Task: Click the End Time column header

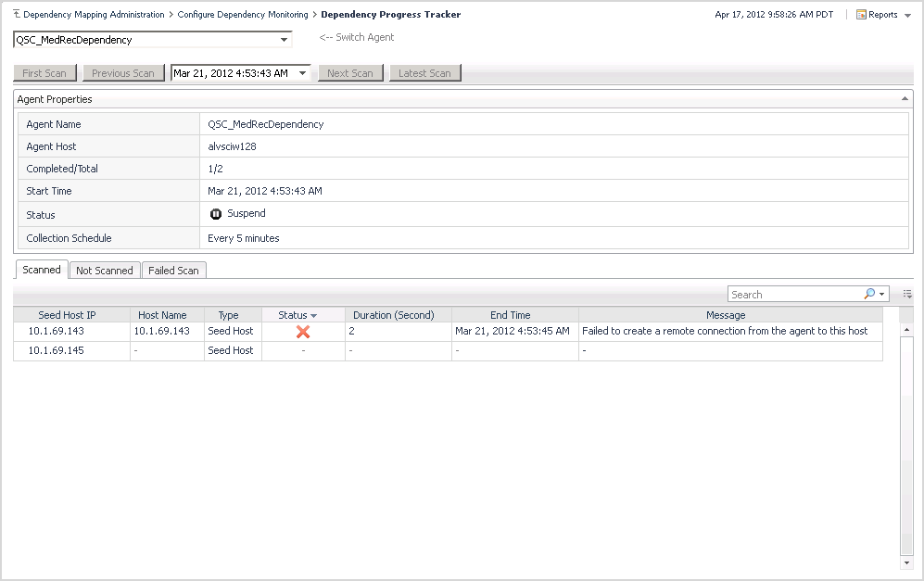Action: [x=511, y=315]
